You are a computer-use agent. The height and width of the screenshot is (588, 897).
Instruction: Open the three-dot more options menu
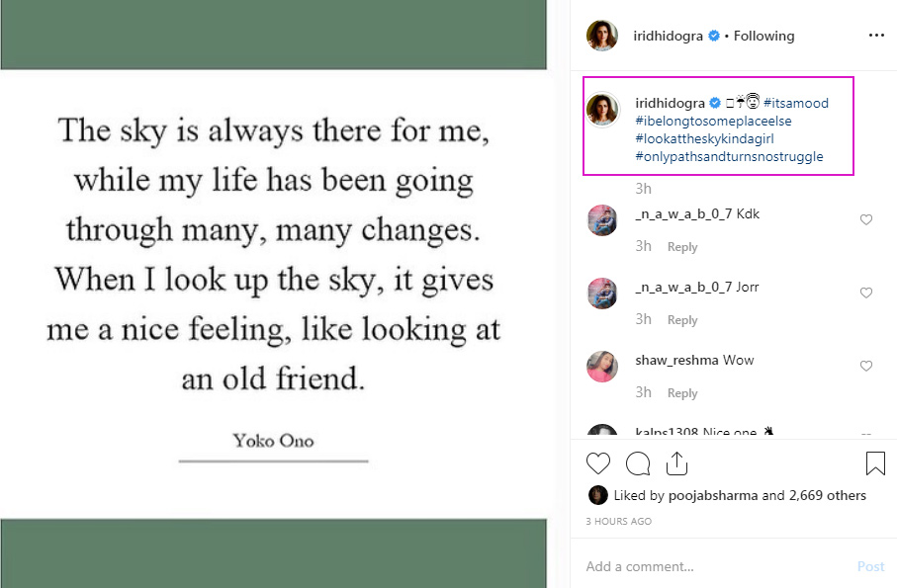tap(876, 36)
